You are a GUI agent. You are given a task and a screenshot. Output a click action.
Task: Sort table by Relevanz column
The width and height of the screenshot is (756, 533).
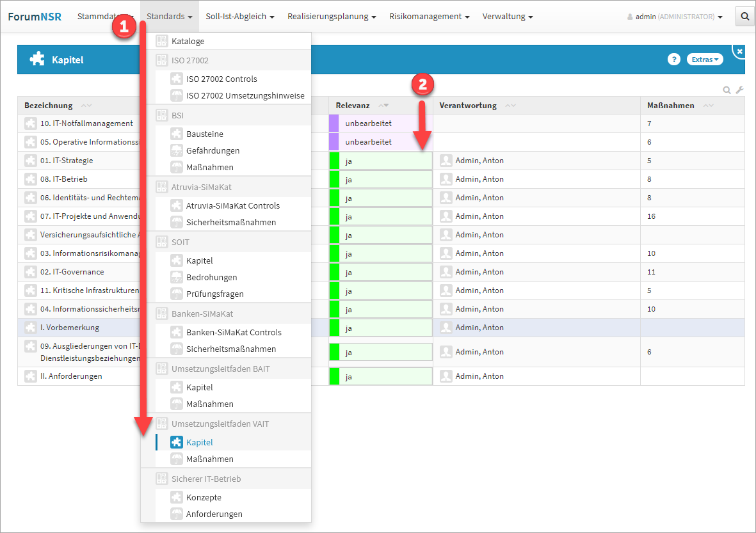[353, 106]
